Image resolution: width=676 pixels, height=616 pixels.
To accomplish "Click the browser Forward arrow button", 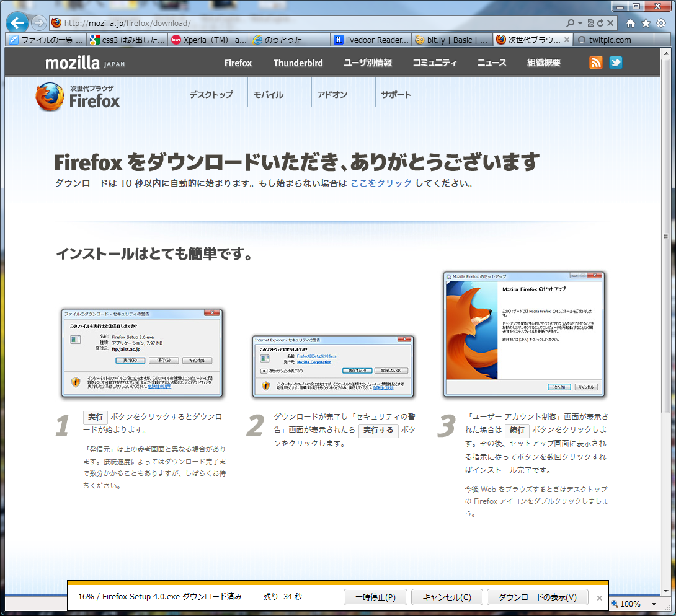I will tap(39, 23).
